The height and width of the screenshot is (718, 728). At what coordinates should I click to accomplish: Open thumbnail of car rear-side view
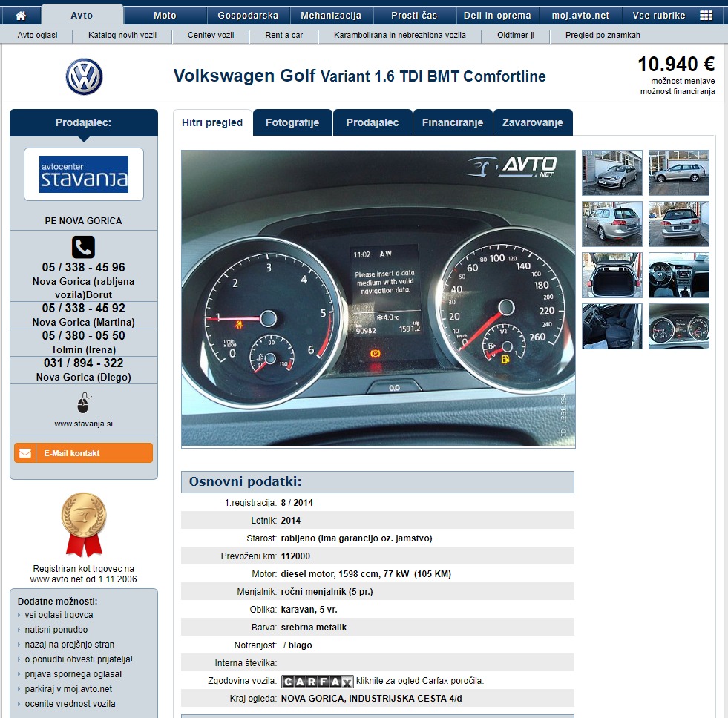click(x=612, y=224)
